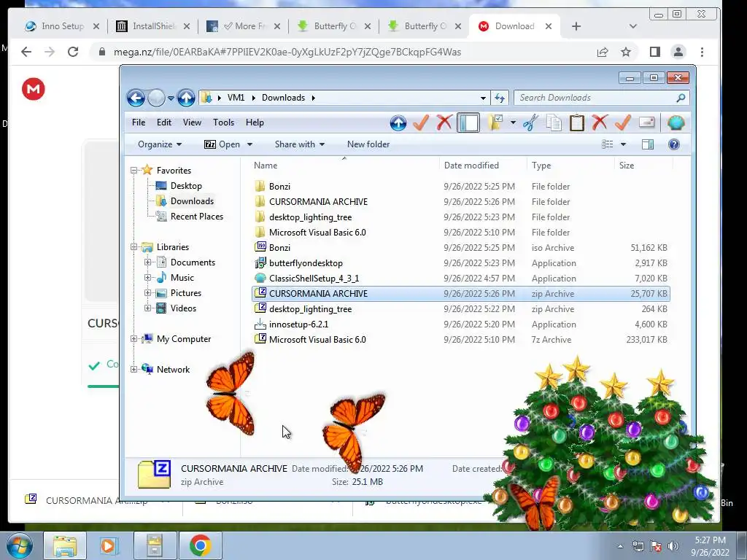The height and width of the screenshot is (560, 747).
Task: Open dropdown arrow next to folder options icon
Action: 513,122
